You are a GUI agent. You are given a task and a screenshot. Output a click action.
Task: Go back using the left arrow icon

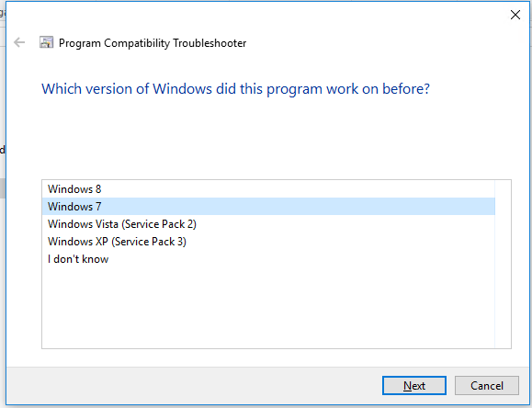19,42
